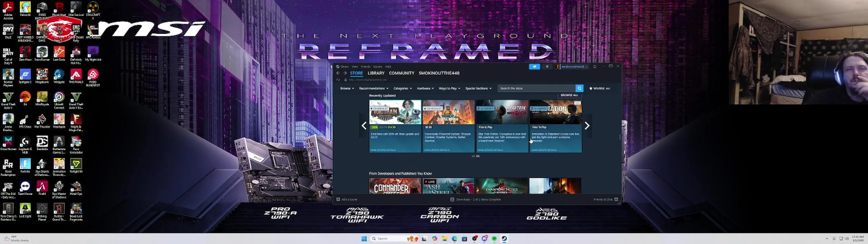
Task: Click in the Search the store field
Action: pos(537,88)
